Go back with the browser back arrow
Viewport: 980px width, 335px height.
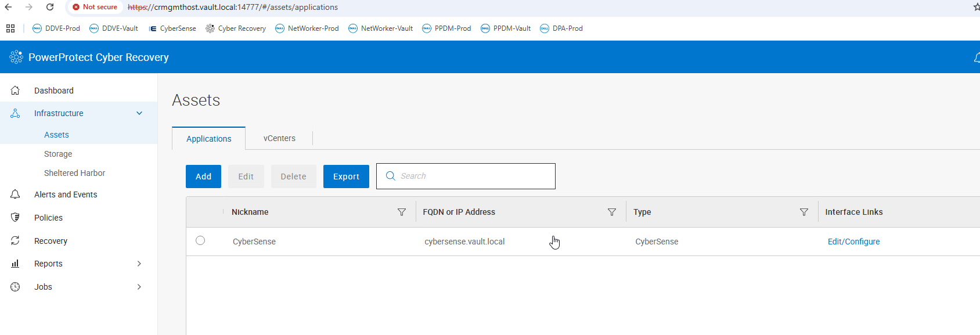[8, 7]
